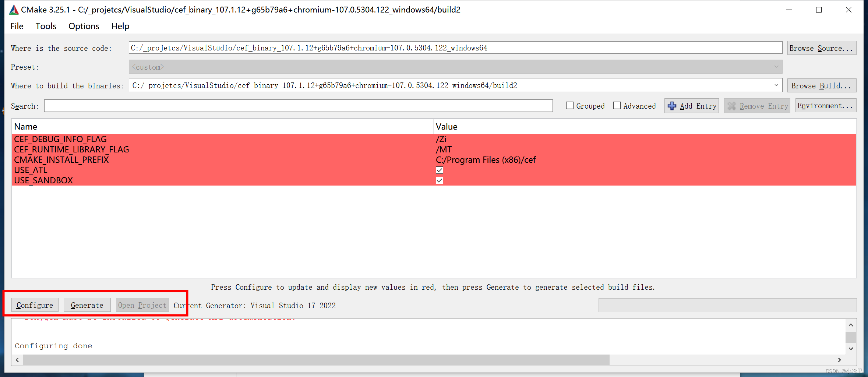
Task: Click the generation progress bar
Action: (727, 305)
